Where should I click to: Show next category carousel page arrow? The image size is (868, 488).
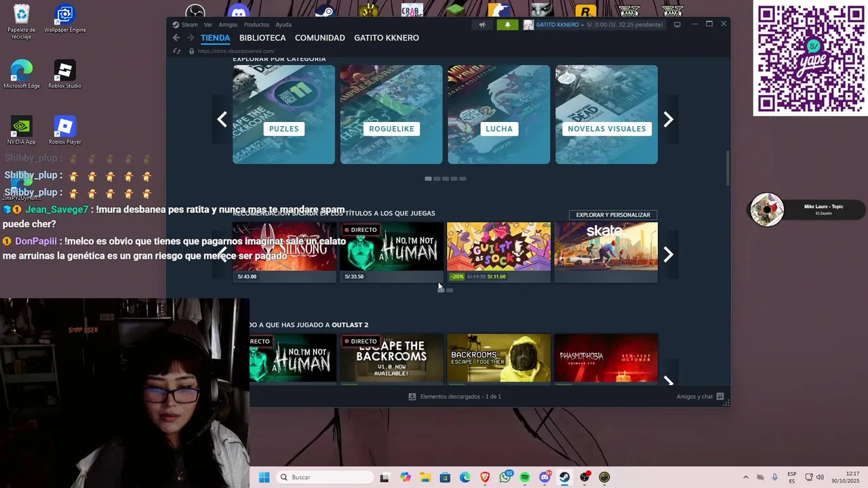pyautogui.click(x=669, y=119)
